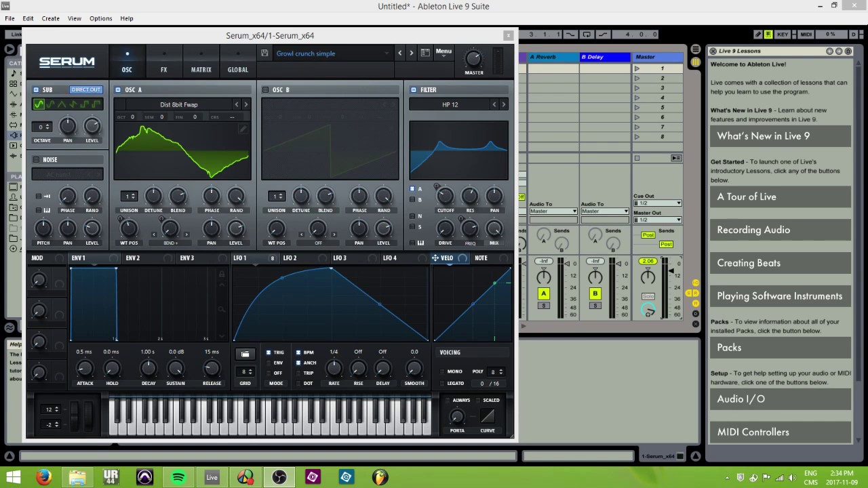Screen dimensions: 868x488
Task: Click the Serum MASTER volume knob
Action: 474,58
